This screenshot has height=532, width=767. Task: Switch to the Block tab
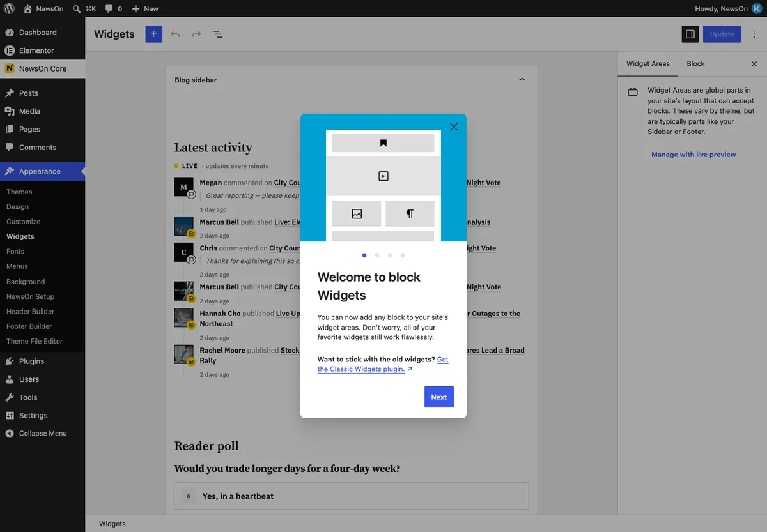click(695, 64)
